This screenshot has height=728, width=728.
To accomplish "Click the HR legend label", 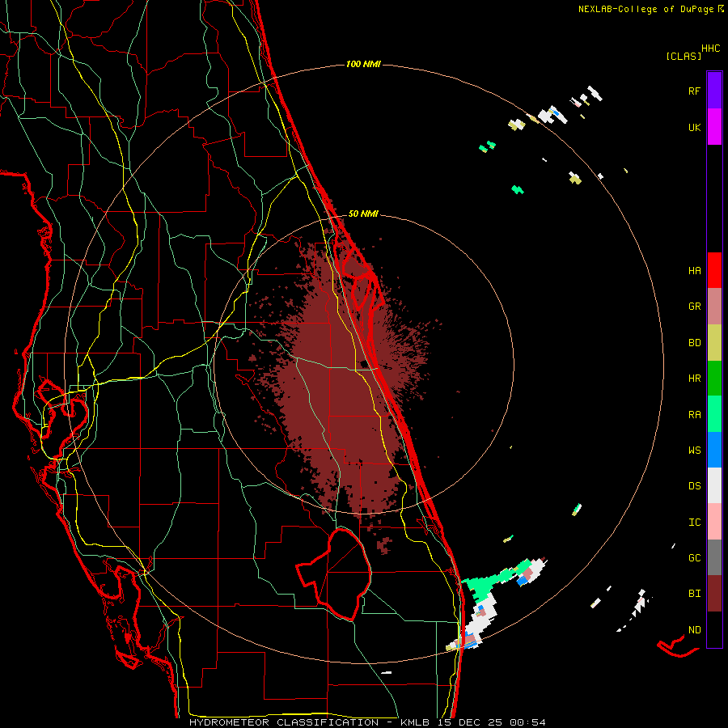I will 694,379.
